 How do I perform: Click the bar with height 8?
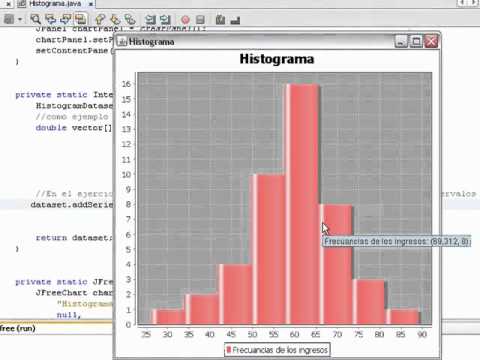pyautogui.click(x=336, y=264)
